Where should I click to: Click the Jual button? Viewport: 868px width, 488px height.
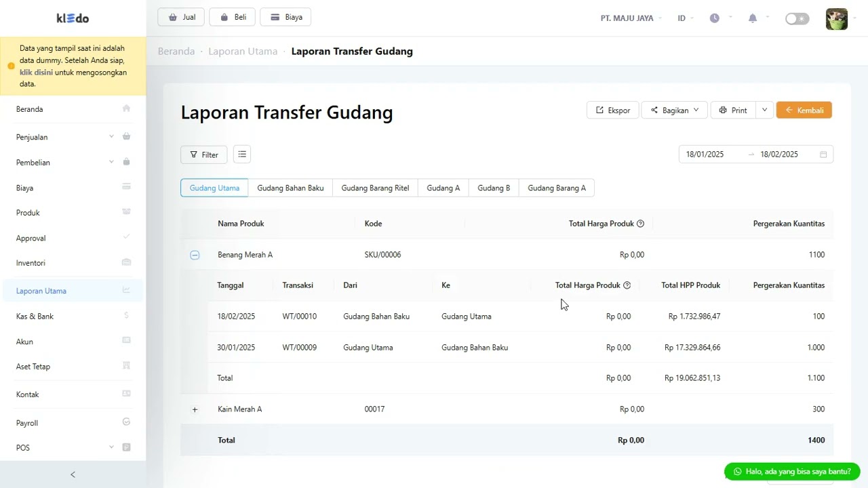tap(181, 17)
